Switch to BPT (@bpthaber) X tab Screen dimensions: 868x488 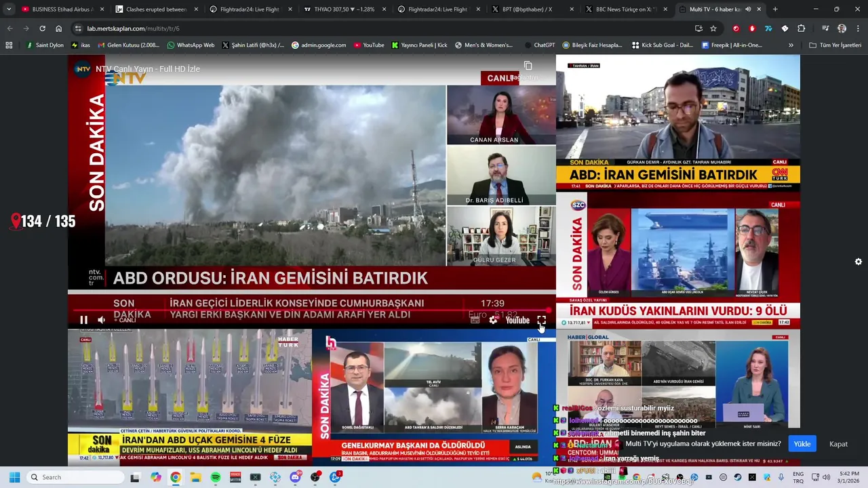tap(534, 9)
